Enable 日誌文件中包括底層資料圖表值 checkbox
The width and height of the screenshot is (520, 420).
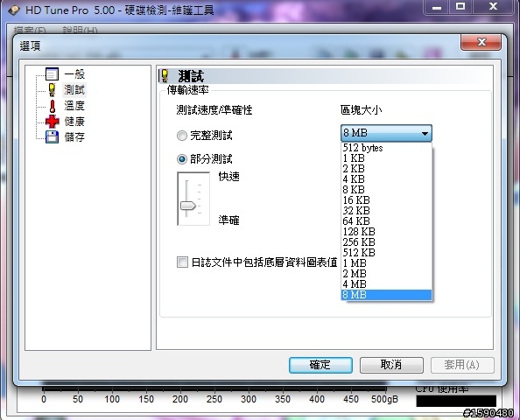pyautogui.click(x=182, y=262)
